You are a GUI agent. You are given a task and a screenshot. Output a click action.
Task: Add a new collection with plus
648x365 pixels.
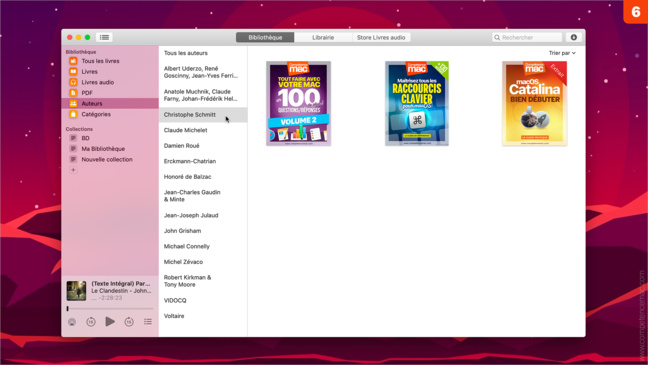tap(73, 170)
